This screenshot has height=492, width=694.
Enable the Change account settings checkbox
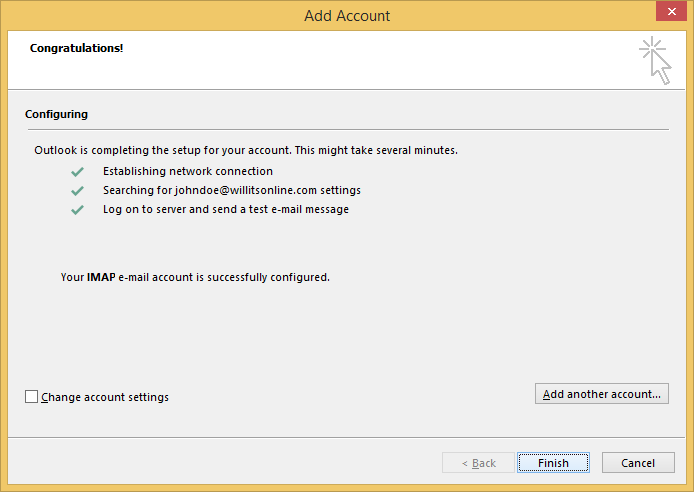point(31,396)
